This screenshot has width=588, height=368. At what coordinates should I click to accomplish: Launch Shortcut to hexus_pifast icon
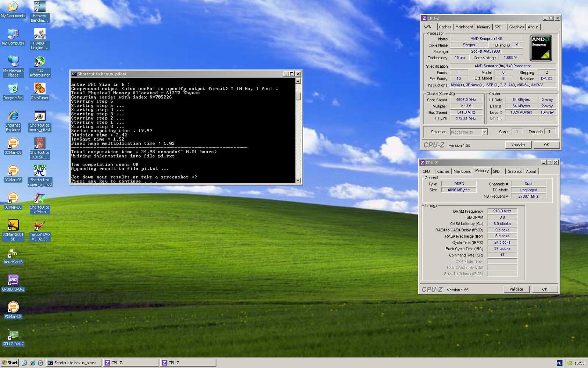(39, 121)
